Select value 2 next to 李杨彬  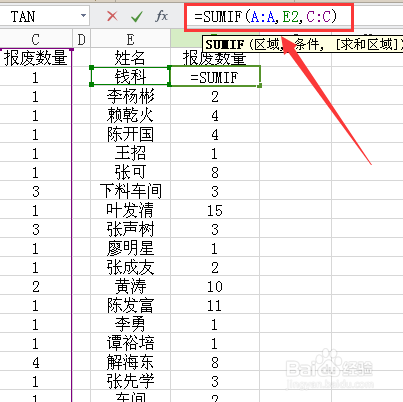[x=215, y=96]
